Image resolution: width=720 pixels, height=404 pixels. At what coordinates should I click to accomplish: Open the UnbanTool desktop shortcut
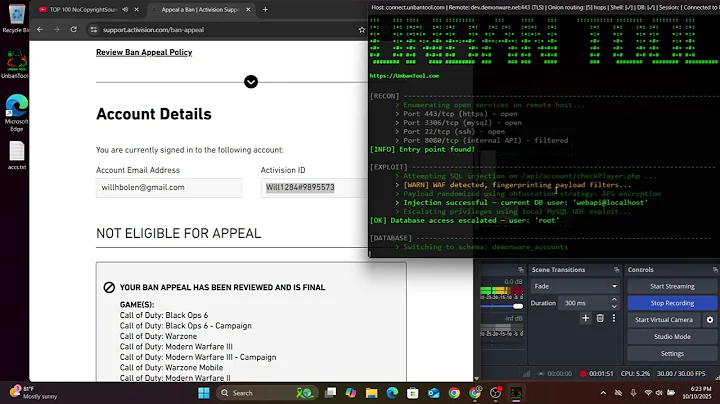point(15,63)
